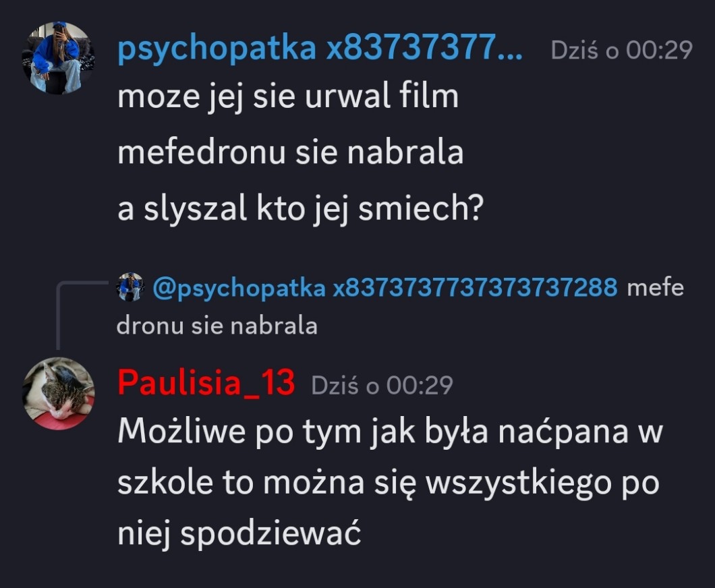Click the word 'naćpana' in Paulisia_13's message

click(x=563, y=431)
